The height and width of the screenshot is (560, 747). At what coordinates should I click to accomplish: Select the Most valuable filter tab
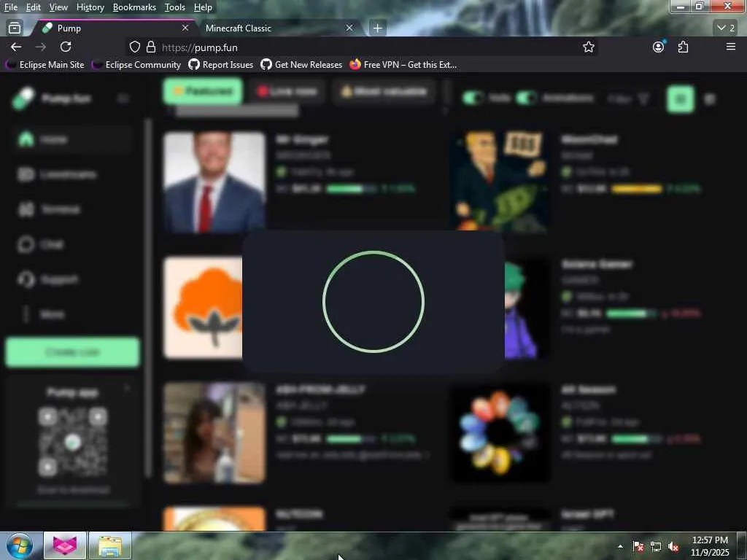[384, 91]
